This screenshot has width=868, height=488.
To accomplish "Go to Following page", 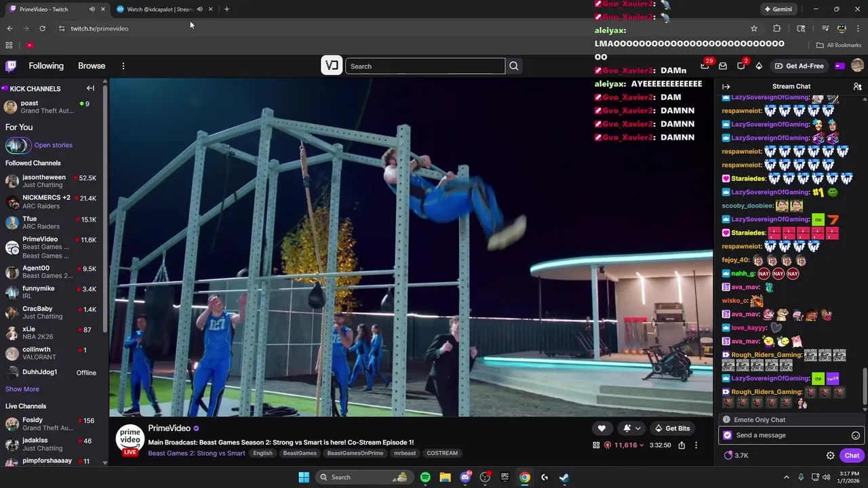I will pyautogui.click(x=46, y=66).
